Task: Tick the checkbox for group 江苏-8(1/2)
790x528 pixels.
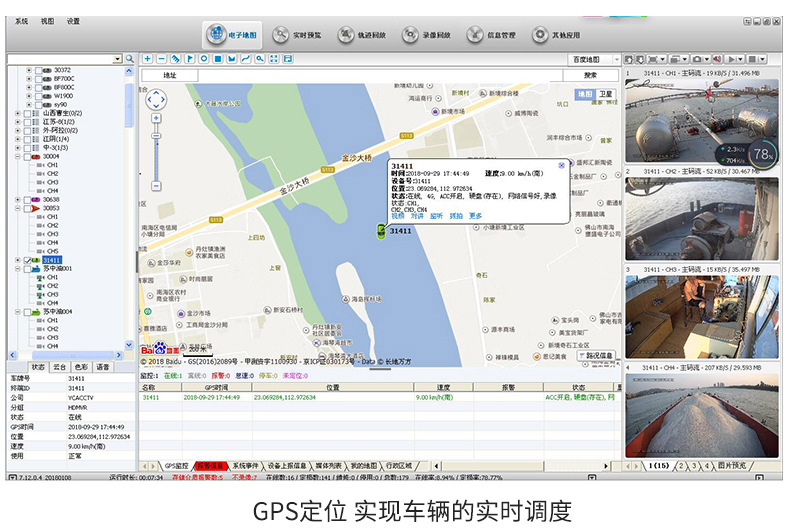Action: point(28,122)
